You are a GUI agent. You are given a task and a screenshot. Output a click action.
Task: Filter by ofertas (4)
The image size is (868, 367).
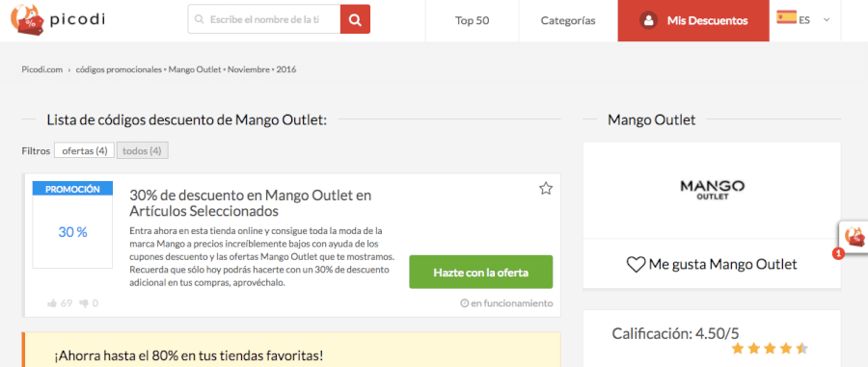[x=84, y=150]
